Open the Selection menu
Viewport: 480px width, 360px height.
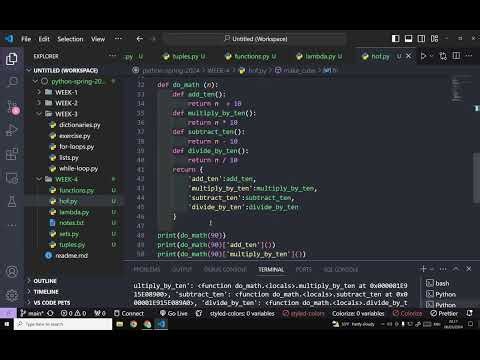coord(70,39)
